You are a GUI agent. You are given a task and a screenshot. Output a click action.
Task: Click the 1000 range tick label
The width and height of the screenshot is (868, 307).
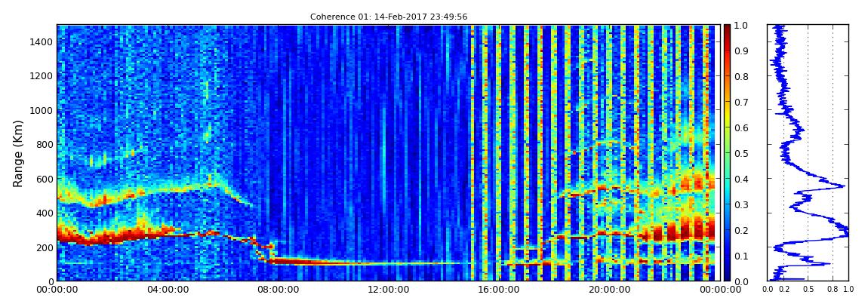pos(42,110)
